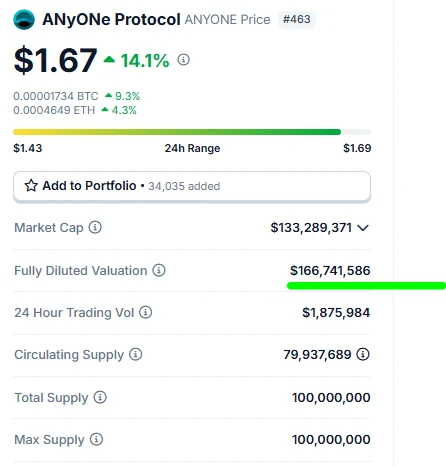Click the ANyONe Protocol title text
Viewport: 446px width, 467px height.
point(111,20)
